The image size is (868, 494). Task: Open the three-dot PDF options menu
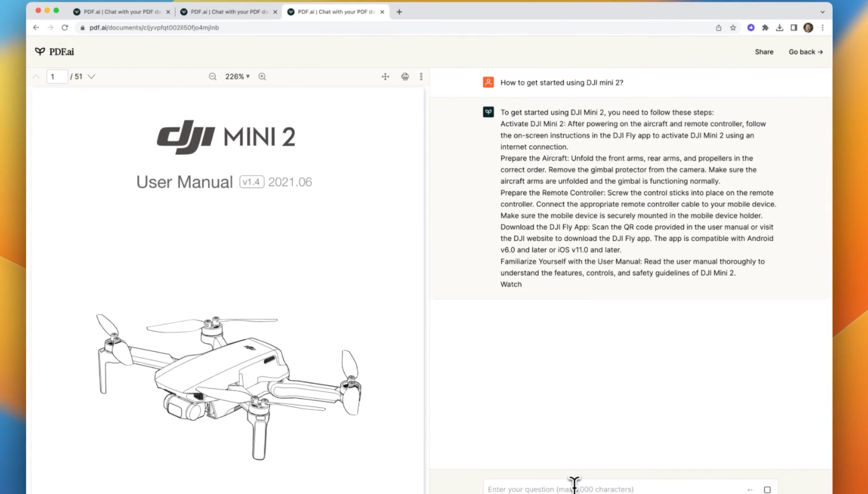(421, 76)
